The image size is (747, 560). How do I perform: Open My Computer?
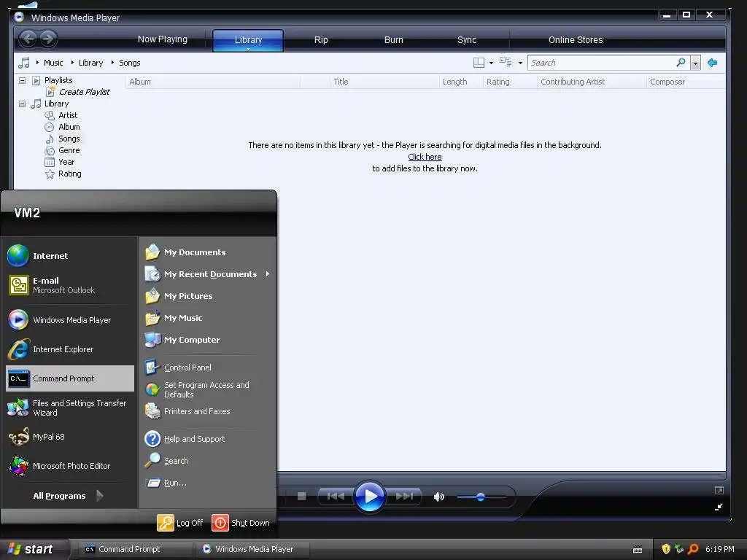(x=208, y=340)
